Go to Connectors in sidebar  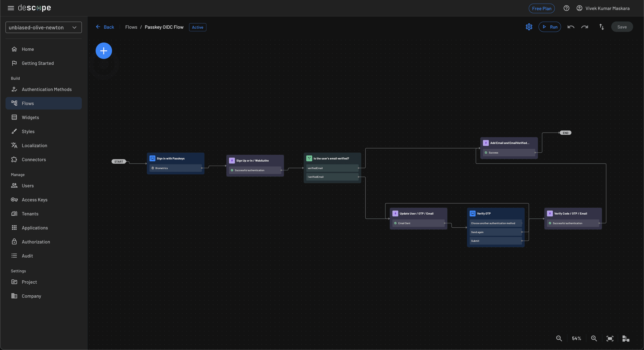(x=34, y=159)
